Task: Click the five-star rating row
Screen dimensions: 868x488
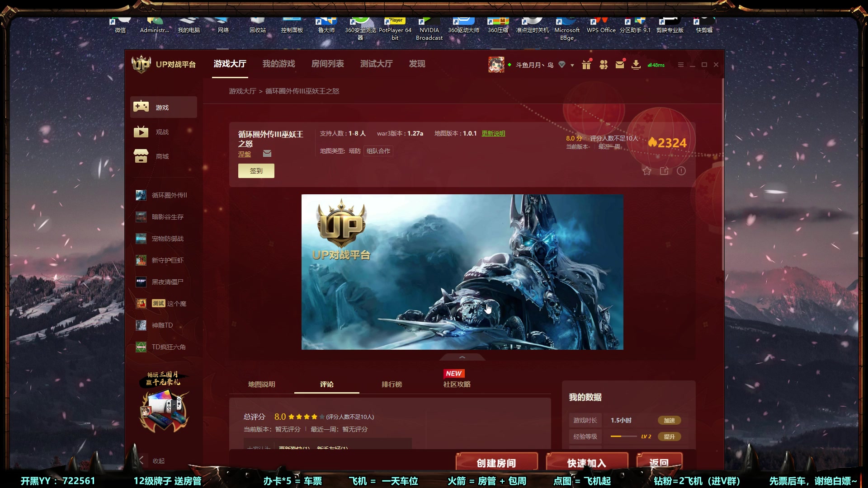Action: (x=306, y=417)
